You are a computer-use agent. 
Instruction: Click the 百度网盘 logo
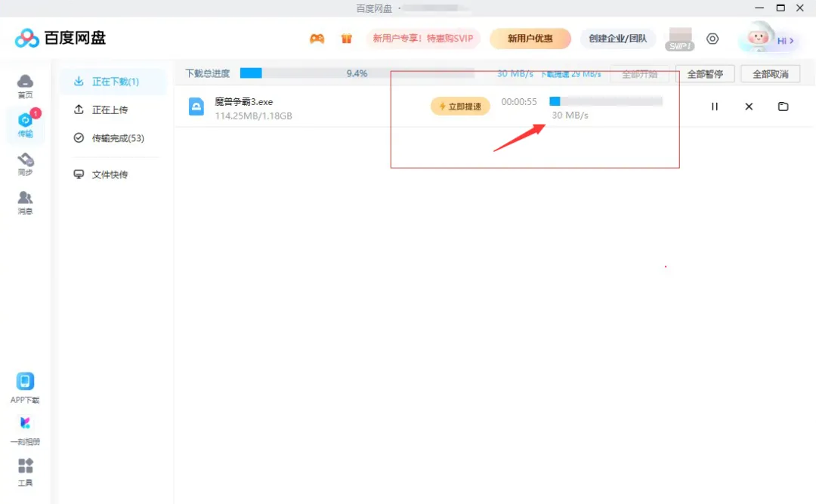(x=60, y=38)
